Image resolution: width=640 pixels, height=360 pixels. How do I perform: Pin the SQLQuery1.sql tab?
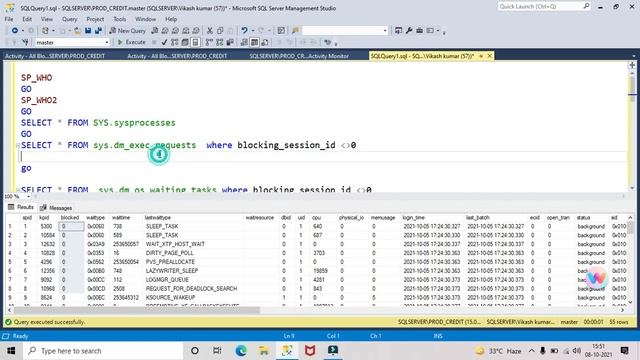point(481,56)
